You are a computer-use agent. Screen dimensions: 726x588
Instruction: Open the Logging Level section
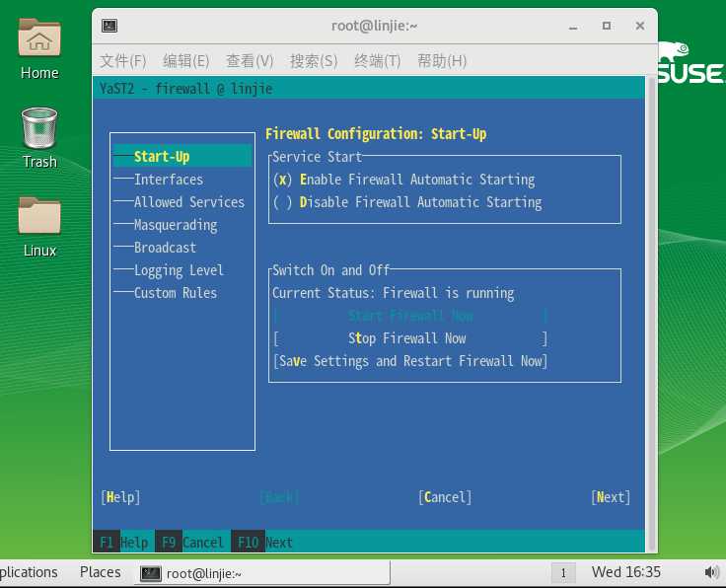(x=179, y=270)
